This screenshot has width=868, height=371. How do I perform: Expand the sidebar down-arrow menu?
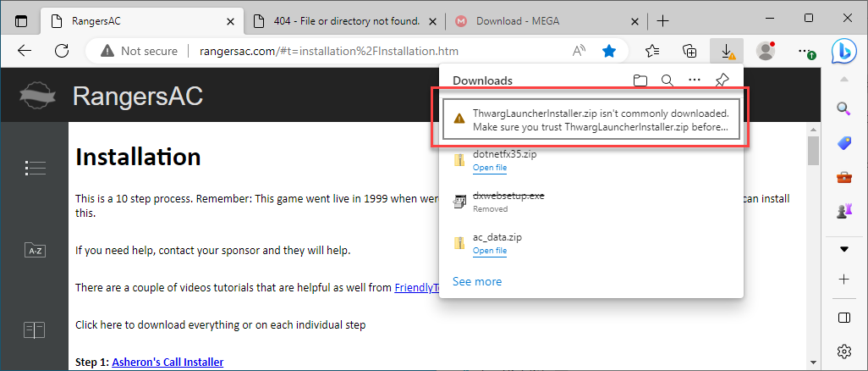pyautogui.click(x=843, y=249)
